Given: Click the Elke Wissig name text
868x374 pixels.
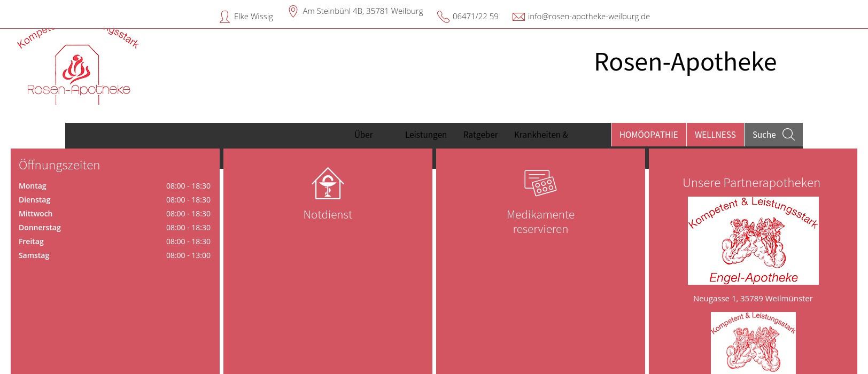Looking at the screenshot, I should coord(253,17).
